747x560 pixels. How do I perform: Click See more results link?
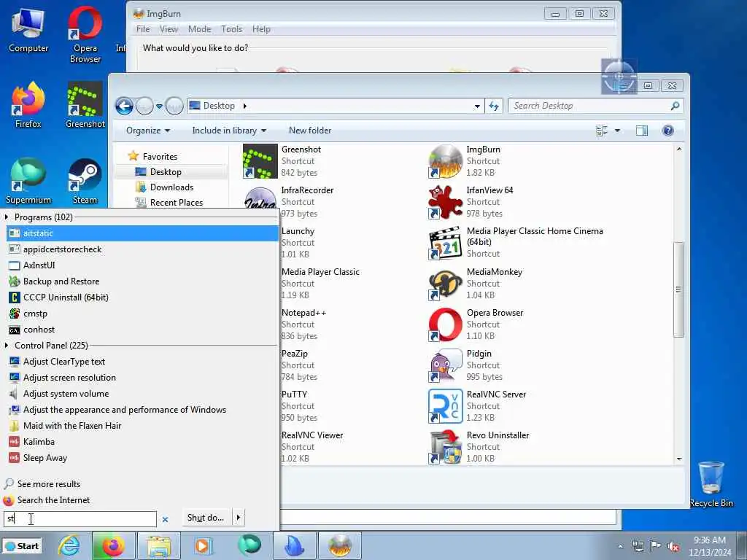(x=49, y=484)
